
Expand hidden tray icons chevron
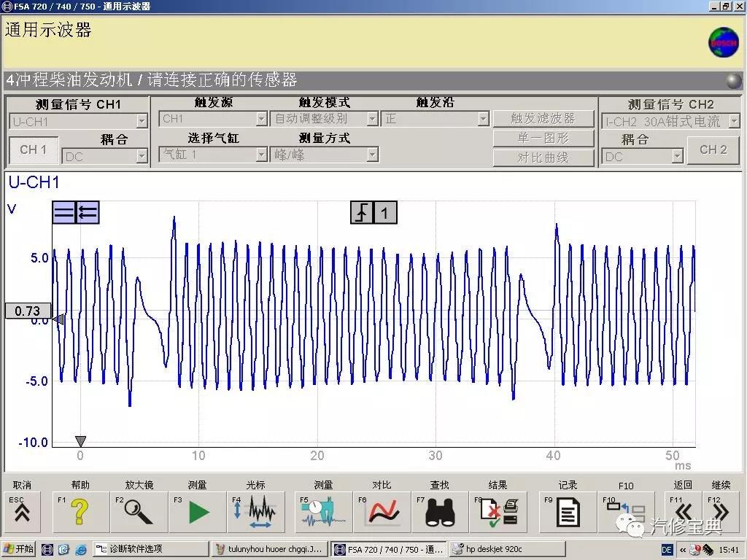(x=683, y=550)
